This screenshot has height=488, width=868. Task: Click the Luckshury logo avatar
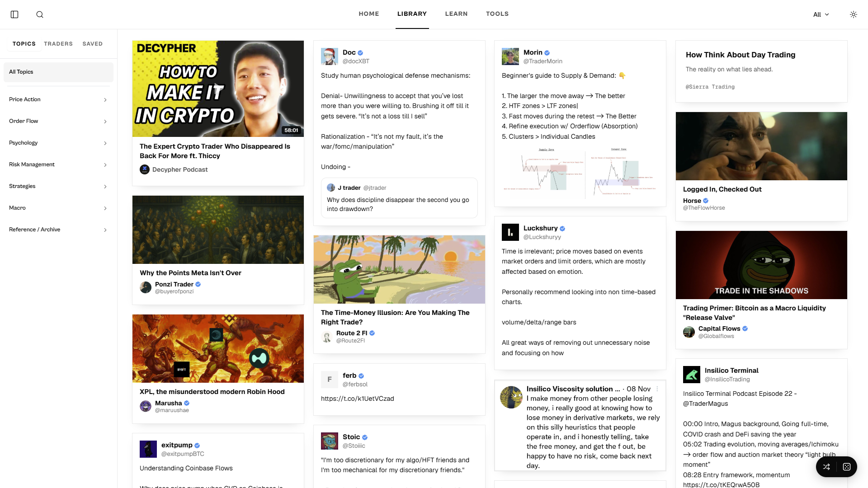click(x=510, y=232)
